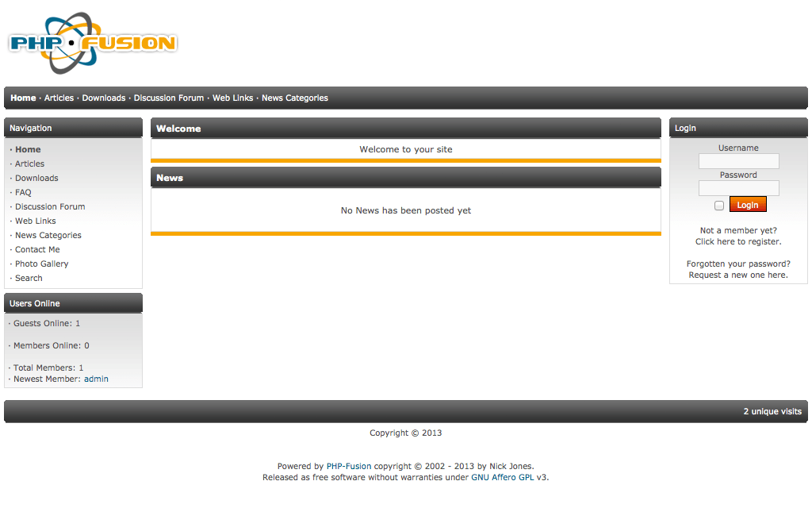
Task: Open the FAQ page from the sidebar
Action: tap(23, 192)
